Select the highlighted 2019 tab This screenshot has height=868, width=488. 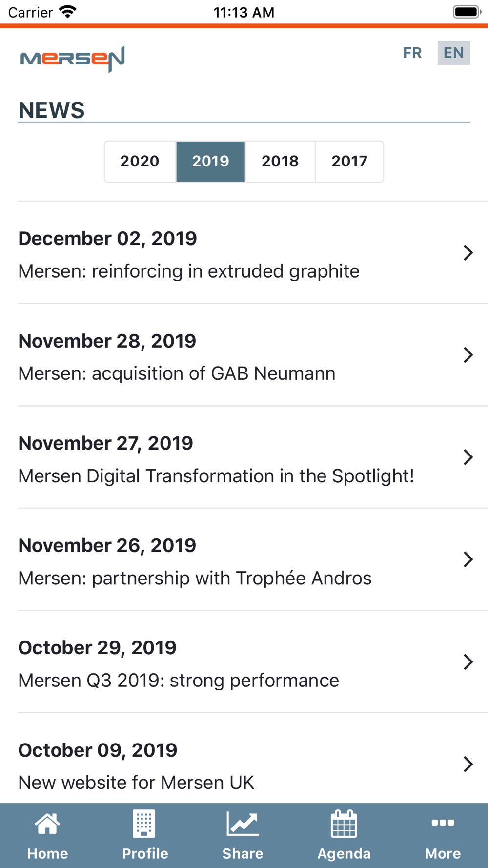click(x=210, y=161)
